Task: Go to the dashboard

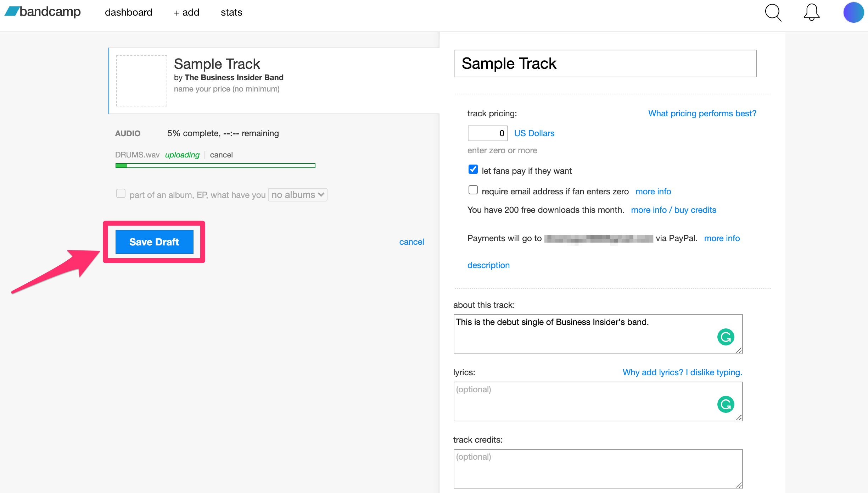Action: [x=128, y=12]
